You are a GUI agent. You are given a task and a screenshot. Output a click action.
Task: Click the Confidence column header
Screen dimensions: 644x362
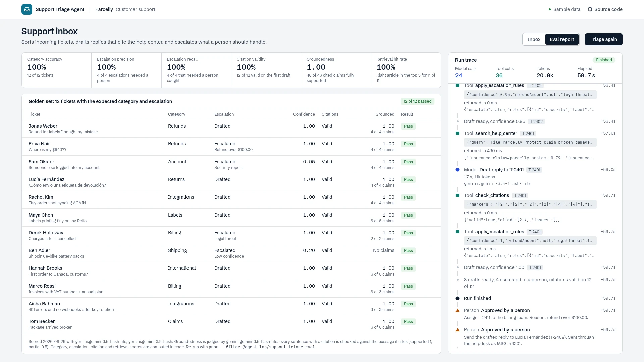(304, 114)
